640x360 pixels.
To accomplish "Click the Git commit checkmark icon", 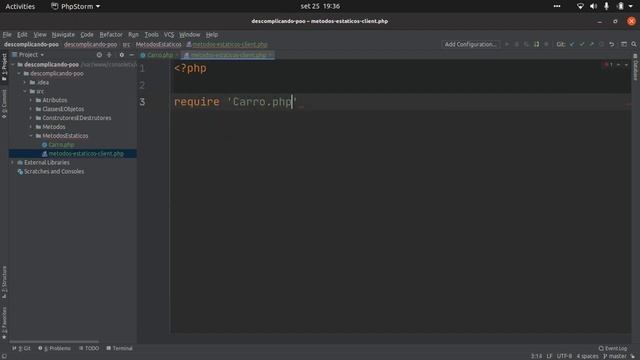I will coord(582,44).
